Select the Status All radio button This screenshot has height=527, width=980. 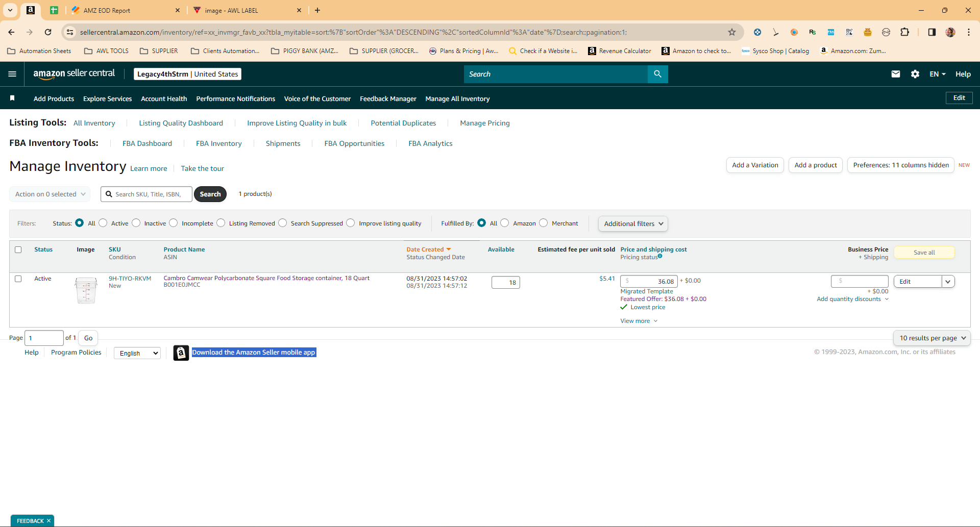[79, 223]
